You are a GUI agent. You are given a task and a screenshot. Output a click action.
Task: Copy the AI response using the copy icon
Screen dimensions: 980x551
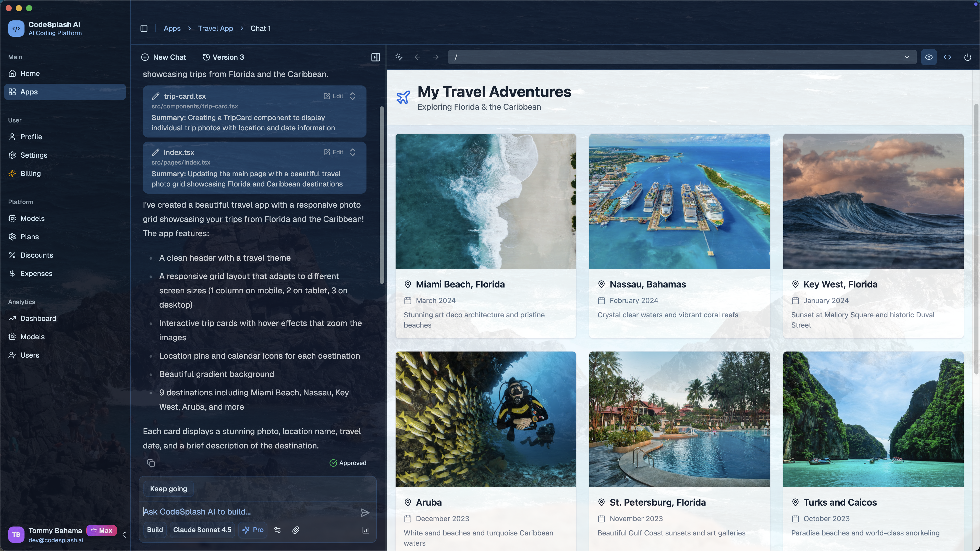tap(151, 463)
